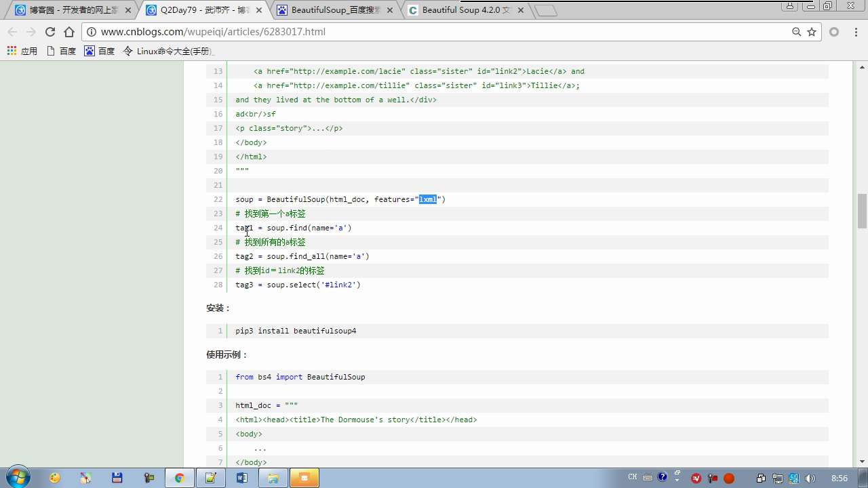The height and width of the screenshot is (488, 868).
Task: Open a new browser tab
Action: coord(545,10)
